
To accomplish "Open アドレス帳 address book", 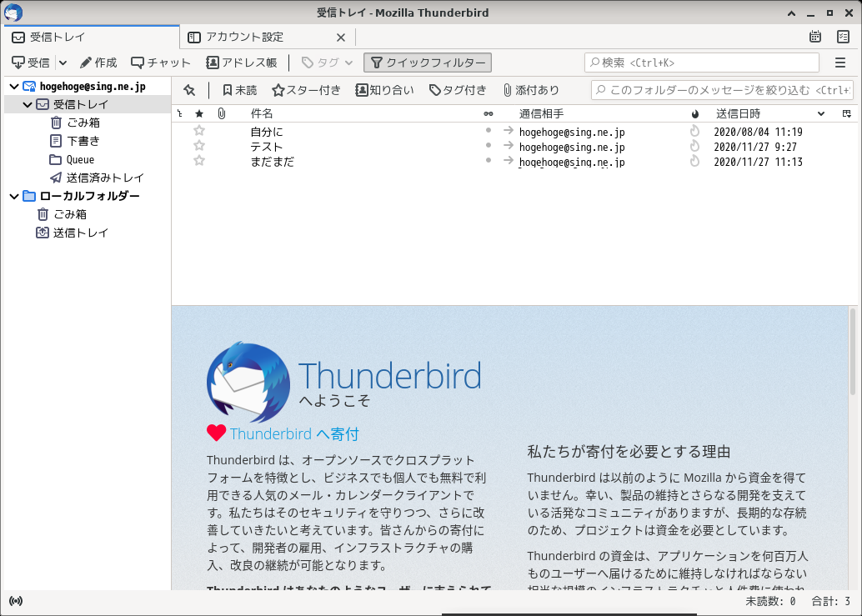I will click(x=241, y=63).
